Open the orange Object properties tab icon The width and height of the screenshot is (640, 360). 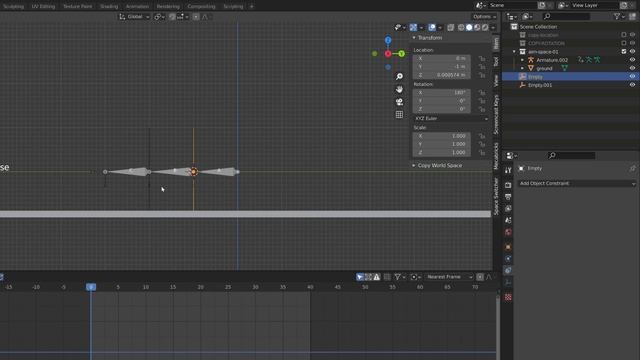coord(508,247)
